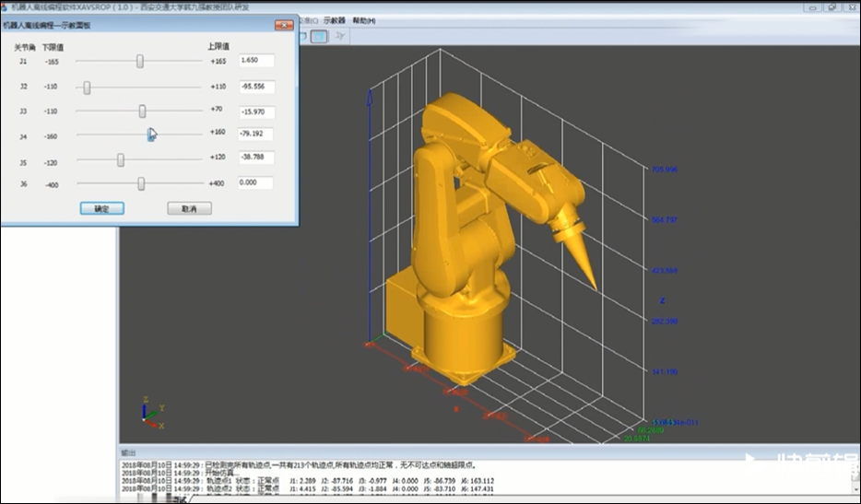This screenshot has width=861, height=504.
Task: Close the teach panel dialog
Action: pyautogui.click(x=282, y=24)
